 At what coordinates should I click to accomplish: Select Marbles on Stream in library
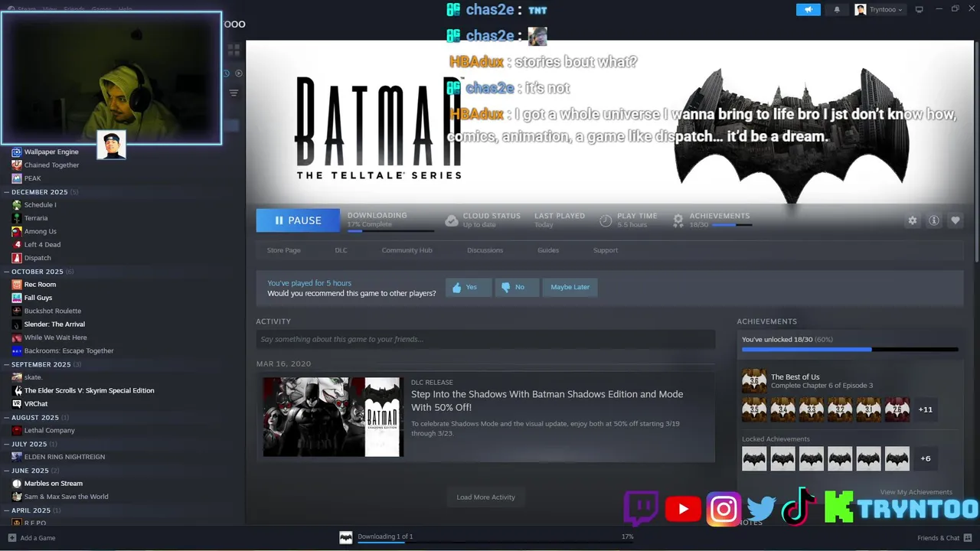(54, 484)
